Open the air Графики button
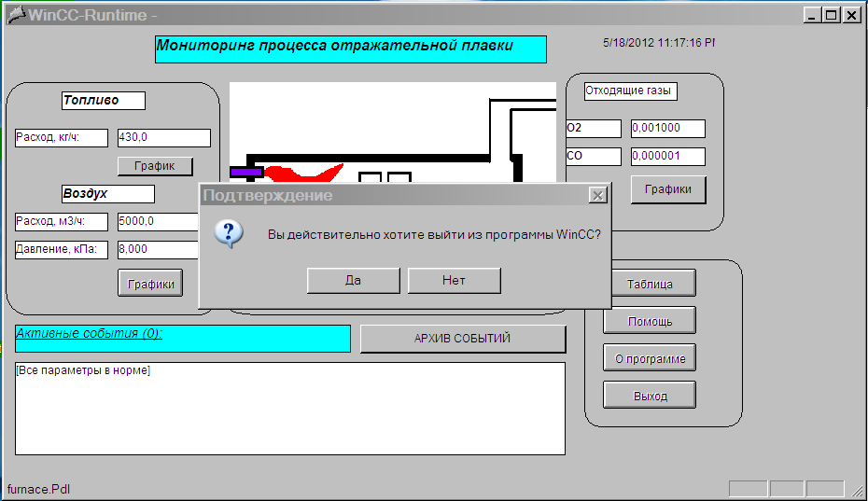The width and height of the screenshot is (868, 501). 150,284
